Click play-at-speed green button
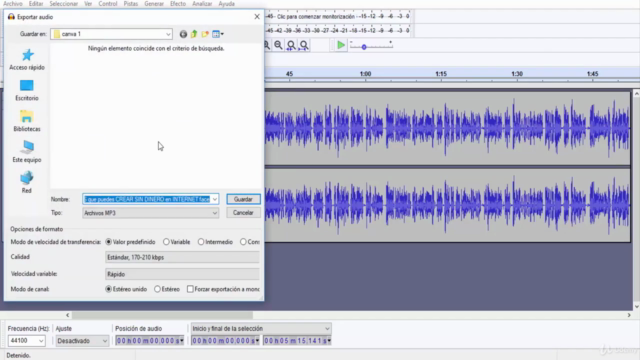The height and width of the screenshot is (360, 640). (341, 45)
